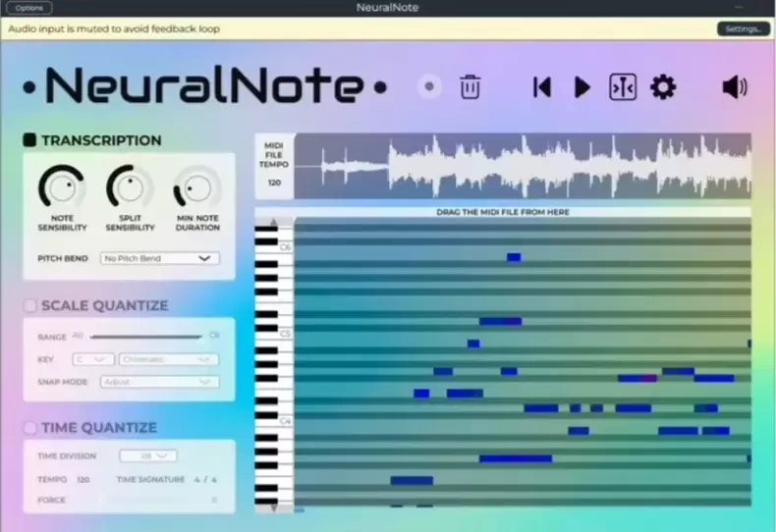Viewport: 776px width, 532px height.
Task: Enable the Time Quantize checkbox
Action: [30, 427]
